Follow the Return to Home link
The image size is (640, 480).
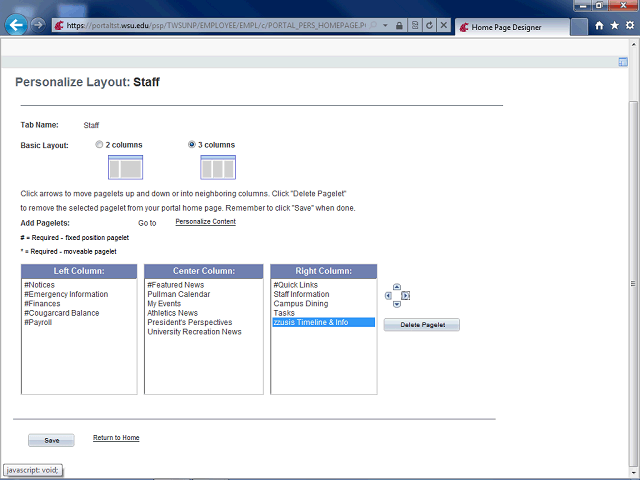(x=116, y=438)
